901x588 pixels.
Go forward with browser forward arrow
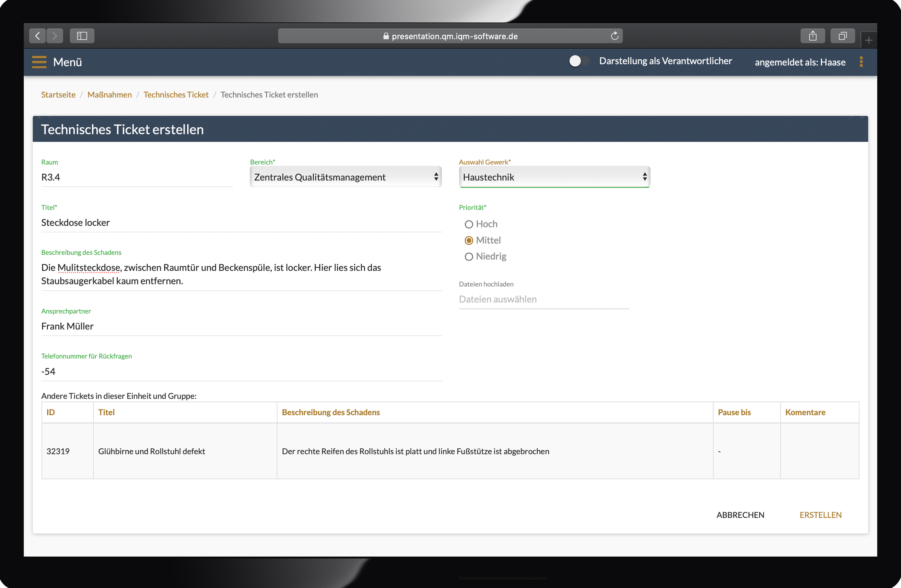pos(55,36)
